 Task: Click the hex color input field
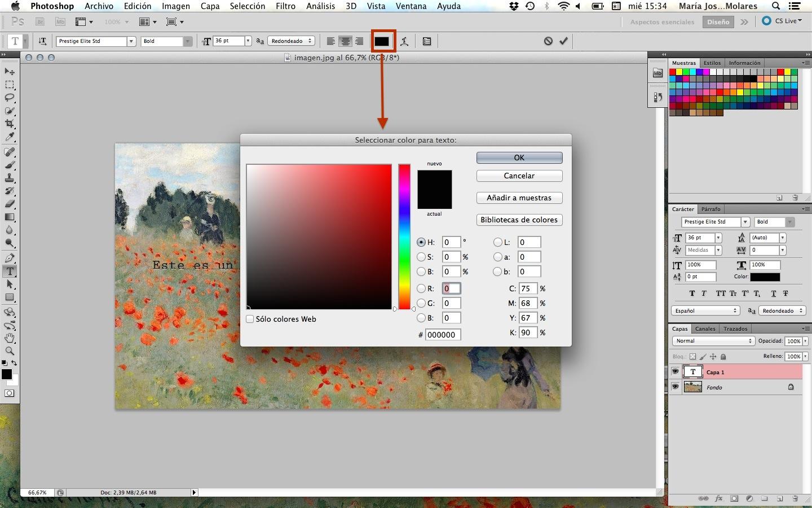443,335
